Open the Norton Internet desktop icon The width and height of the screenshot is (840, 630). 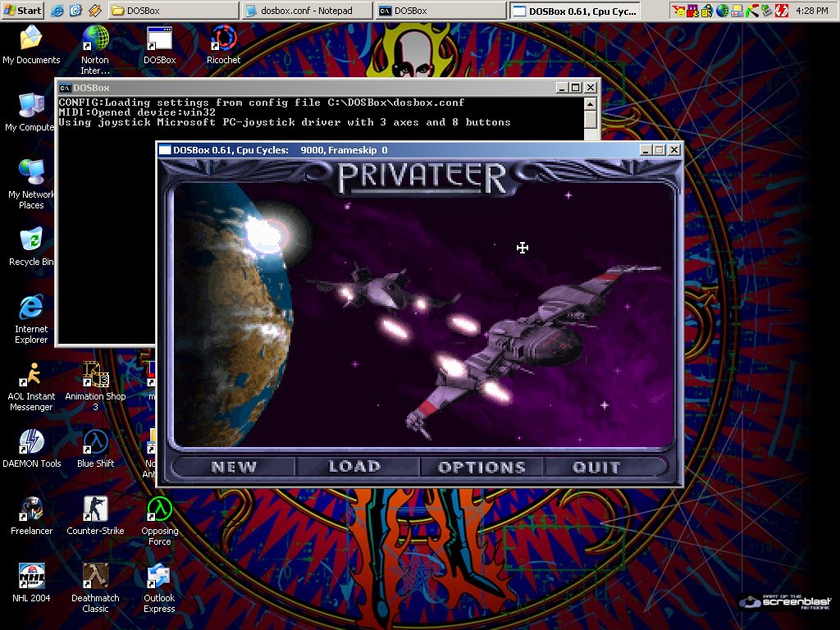95,39
